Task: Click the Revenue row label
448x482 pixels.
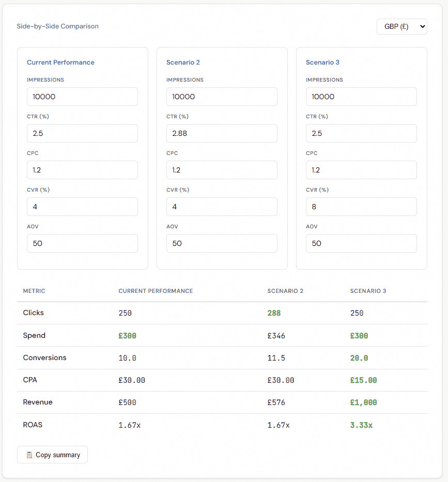Action: (x=38, y=402)
